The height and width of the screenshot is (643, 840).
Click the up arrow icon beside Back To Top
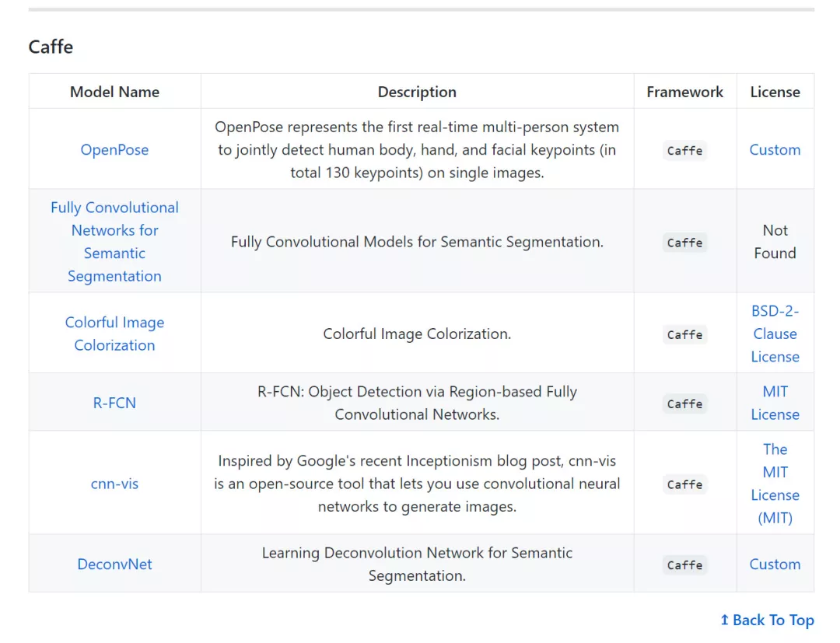click(x=724, y=620)
